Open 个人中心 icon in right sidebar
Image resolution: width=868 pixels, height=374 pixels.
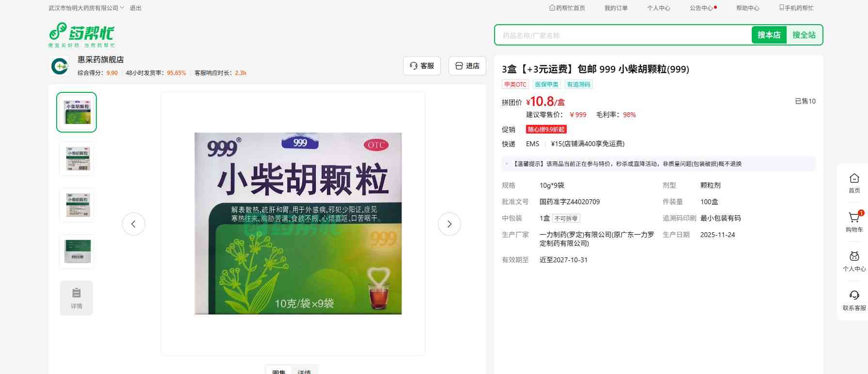(x=854, y=257)
